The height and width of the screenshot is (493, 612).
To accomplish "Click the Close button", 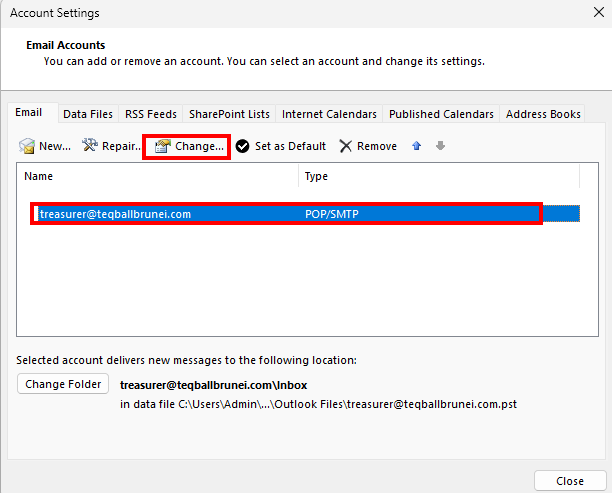I will [x=570, y=480].
